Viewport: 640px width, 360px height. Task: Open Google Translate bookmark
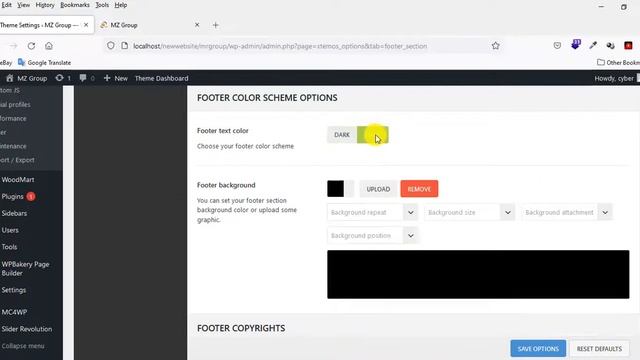[x=44, y=62]
